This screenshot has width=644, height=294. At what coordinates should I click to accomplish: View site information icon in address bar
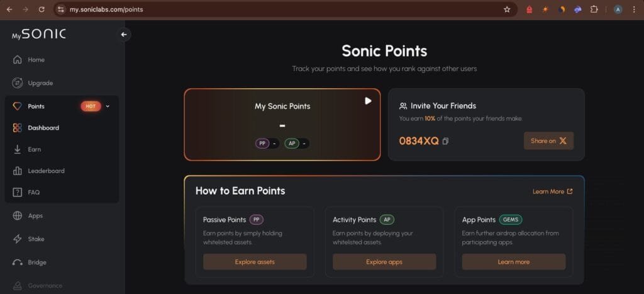61,9
